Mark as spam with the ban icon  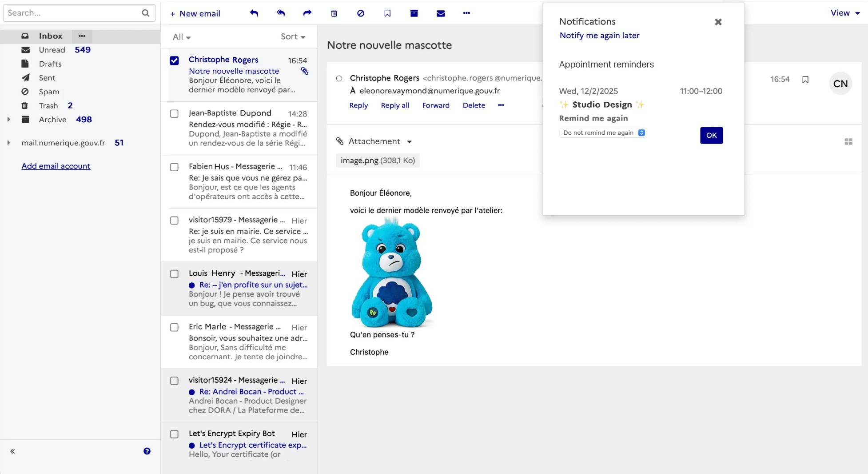[x=361, y=13]
